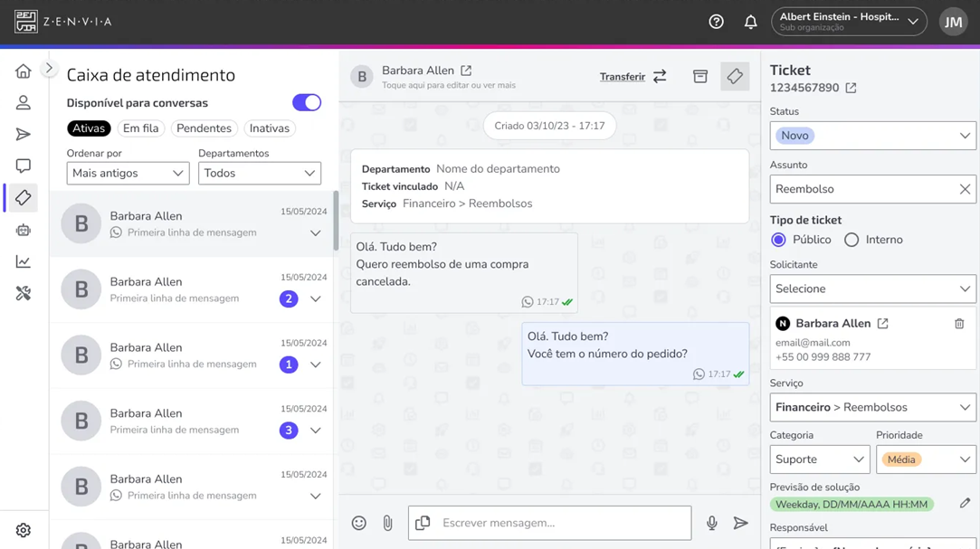The image size is (980, 549).
Task: Delete the Barbara Allen requester
Action: [x=959, y=324]
